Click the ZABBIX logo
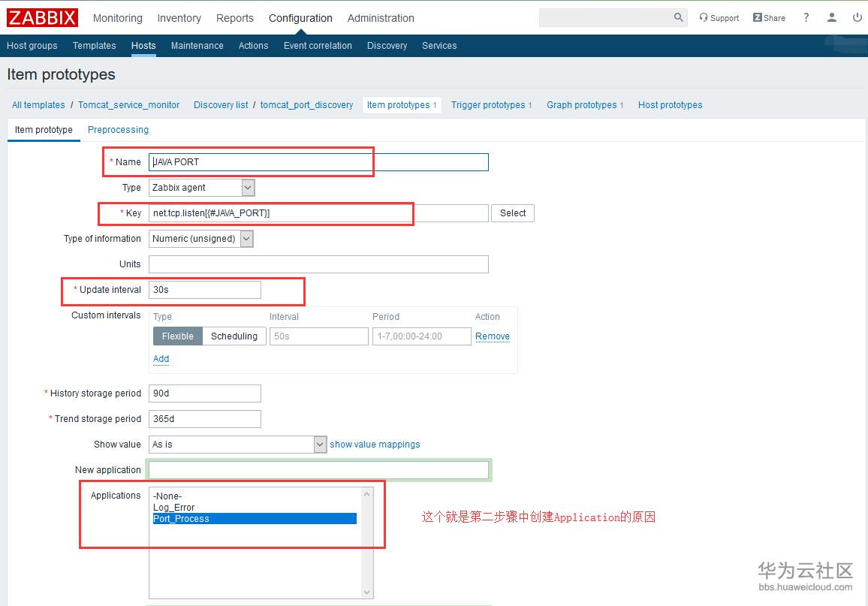This screenshot has height=606, width=868. [x=42, y=18]
